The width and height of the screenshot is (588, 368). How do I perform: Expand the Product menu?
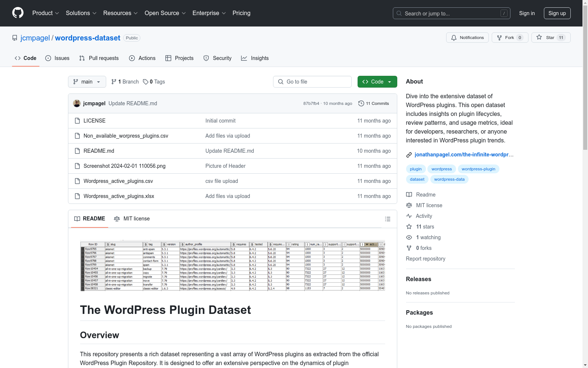[46, 13]
